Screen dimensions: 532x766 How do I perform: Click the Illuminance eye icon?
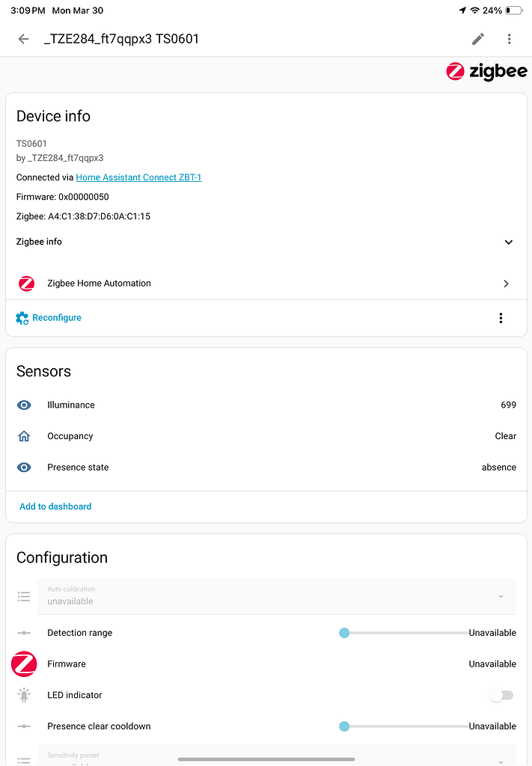pos(24,405)
